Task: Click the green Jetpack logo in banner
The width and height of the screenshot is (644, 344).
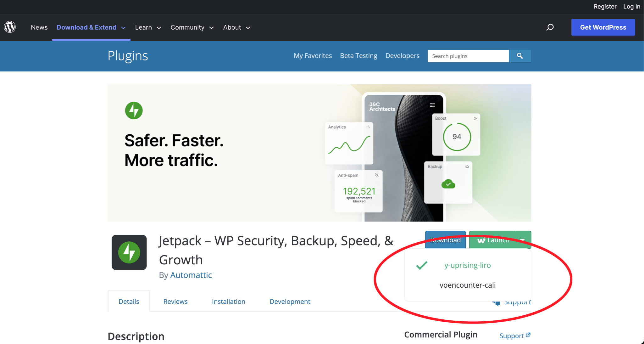Action: pos(134,110)
